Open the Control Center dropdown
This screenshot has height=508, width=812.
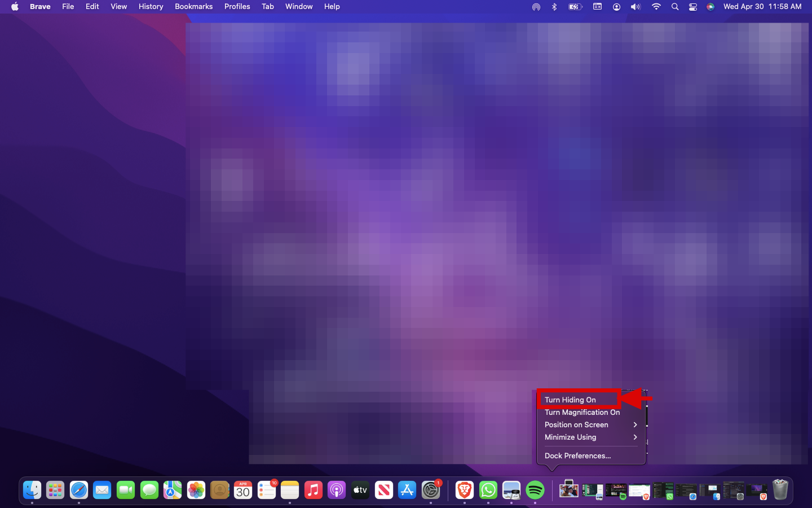click(x=693, y=7)
